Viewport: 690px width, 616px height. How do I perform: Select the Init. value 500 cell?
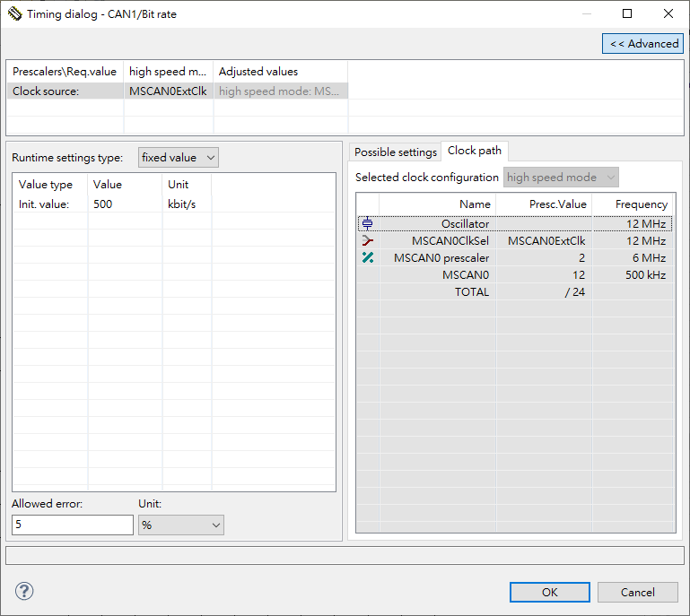[125, 204]
